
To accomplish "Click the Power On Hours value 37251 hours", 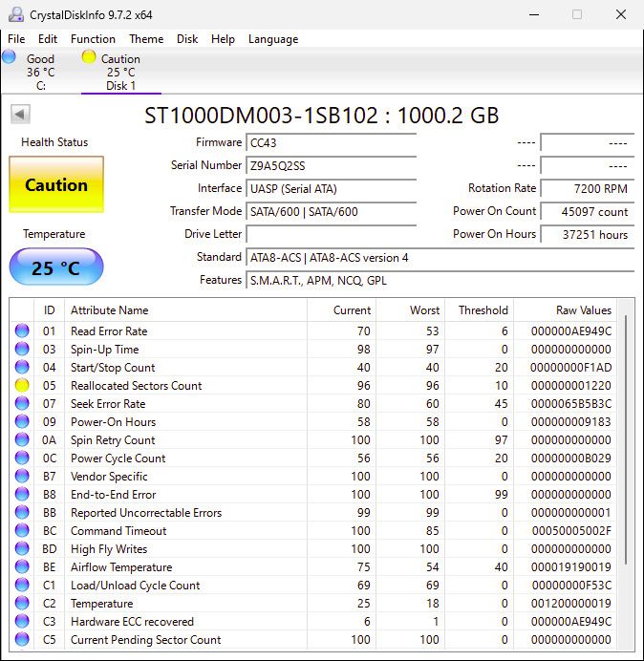I will coord(587,234).
